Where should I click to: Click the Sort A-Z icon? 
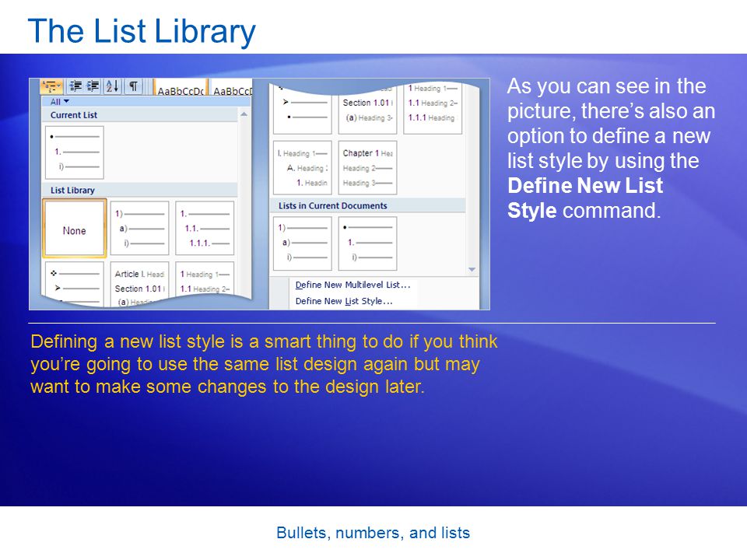[x=112, y=86]
